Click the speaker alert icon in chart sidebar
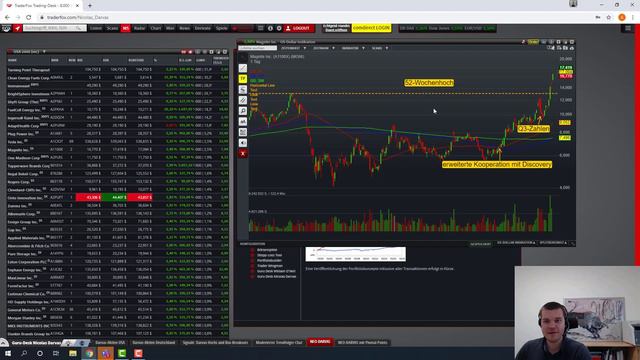Image resolution: width=640 pixels, height=360 pixels. click(x=242, y=142)
